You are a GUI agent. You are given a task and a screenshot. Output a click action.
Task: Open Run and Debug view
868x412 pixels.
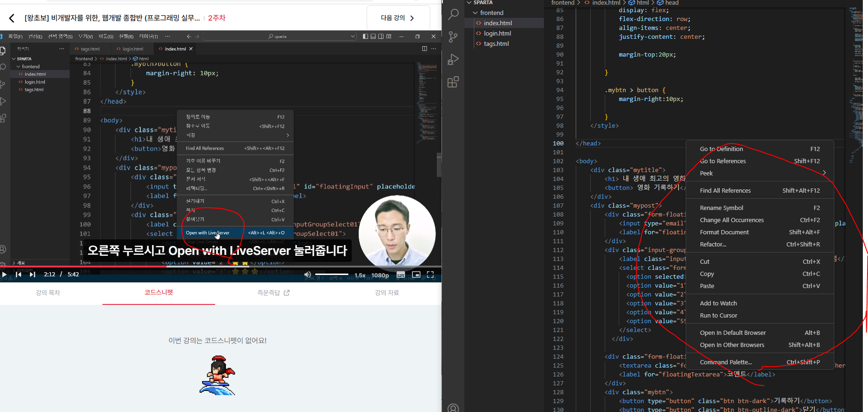tap(453, 59)
